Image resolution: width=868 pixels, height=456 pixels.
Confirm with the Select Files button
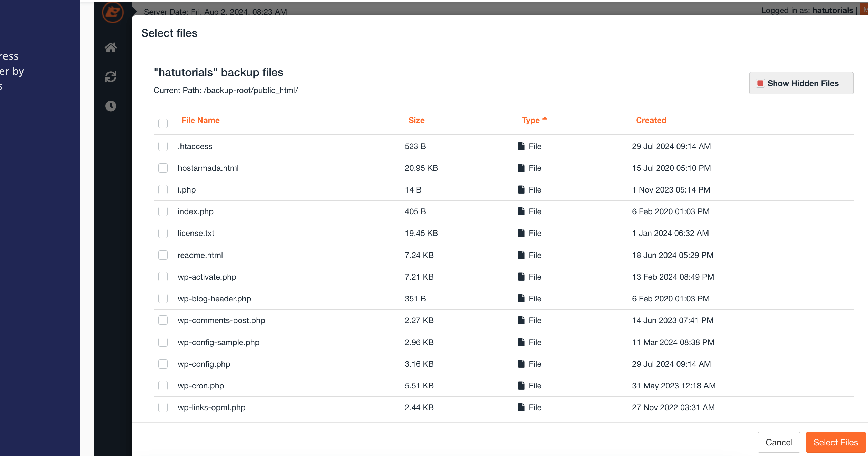(x=836, y=442)
